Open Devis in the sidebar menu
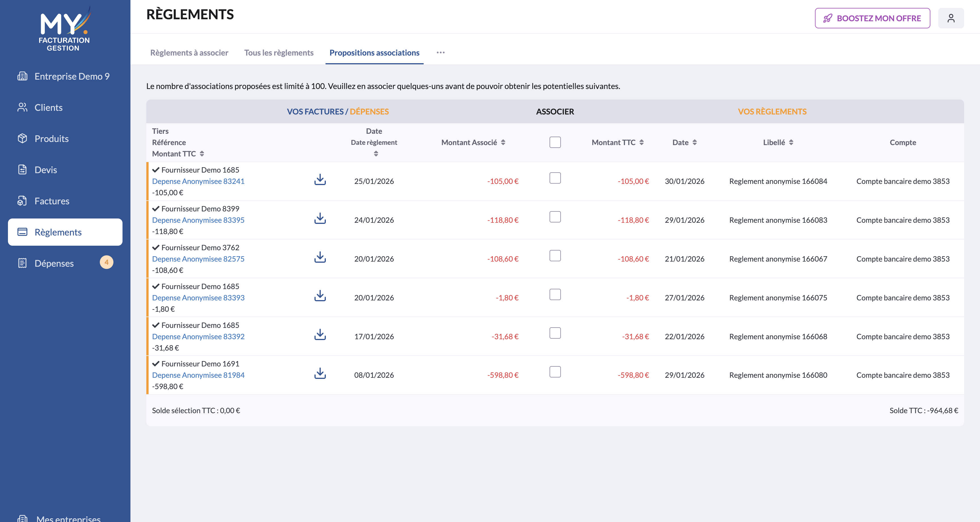This screenshot has height=522, width=980. pos(65,169)
